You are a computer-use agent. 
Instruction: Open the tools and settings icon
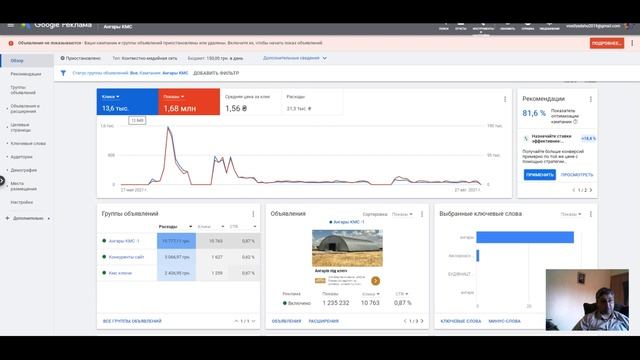[x=483, y=26]
